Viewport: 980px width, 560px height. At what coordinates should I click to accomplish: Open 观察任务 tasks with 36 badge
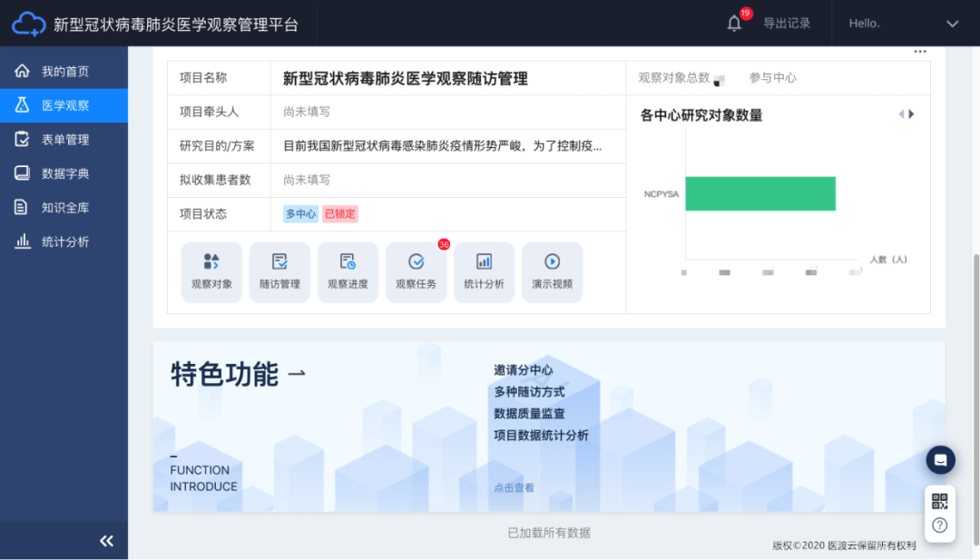pos(416,271)
